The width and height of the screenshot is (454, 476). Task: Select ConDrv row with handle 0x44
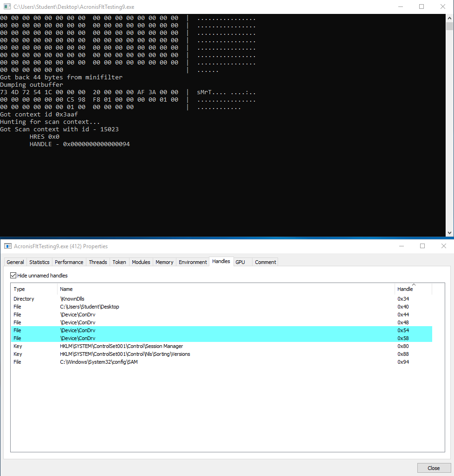[x=222, y=315]
